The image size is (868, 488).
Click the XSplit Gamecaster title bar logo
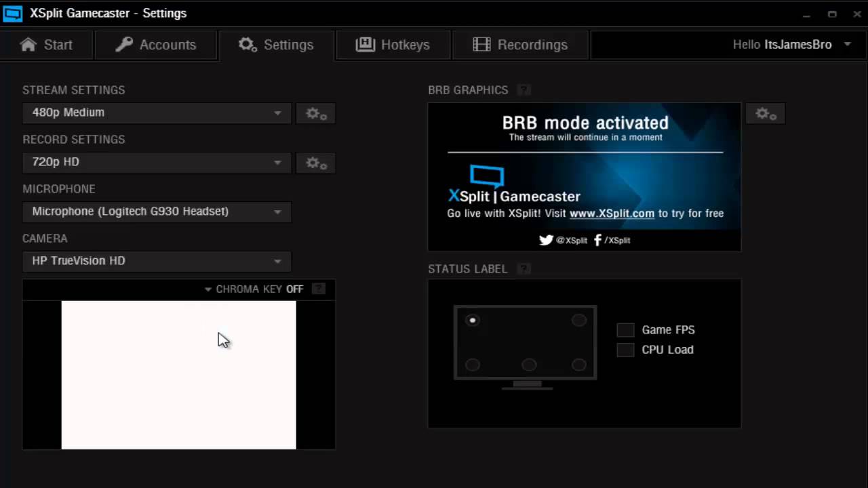[12, 13]
